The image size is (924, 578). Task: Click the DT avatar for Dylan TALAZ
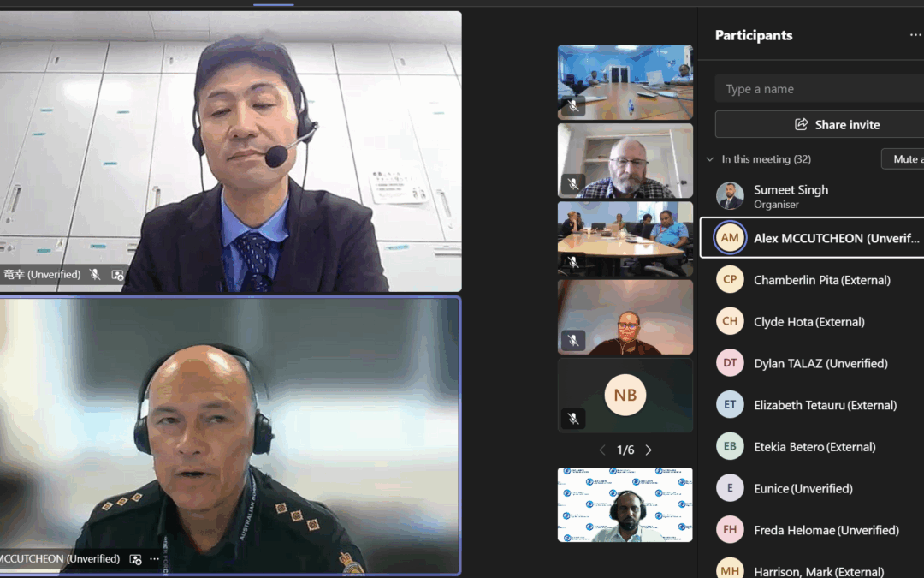[730, 363]
